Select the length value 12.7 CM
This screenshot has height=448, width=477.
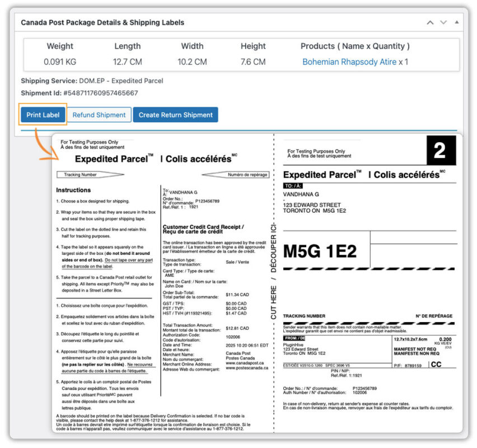128,62
